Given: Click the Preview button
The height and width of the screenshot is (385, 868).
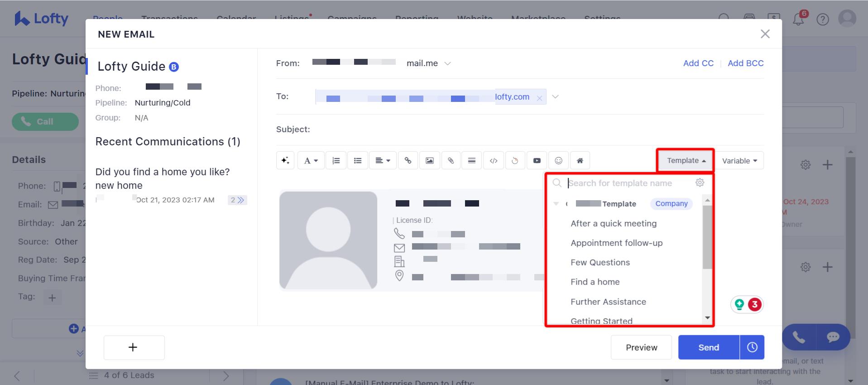Looking at the screenshot, I should pyautogui.click(x=641, y=347).
